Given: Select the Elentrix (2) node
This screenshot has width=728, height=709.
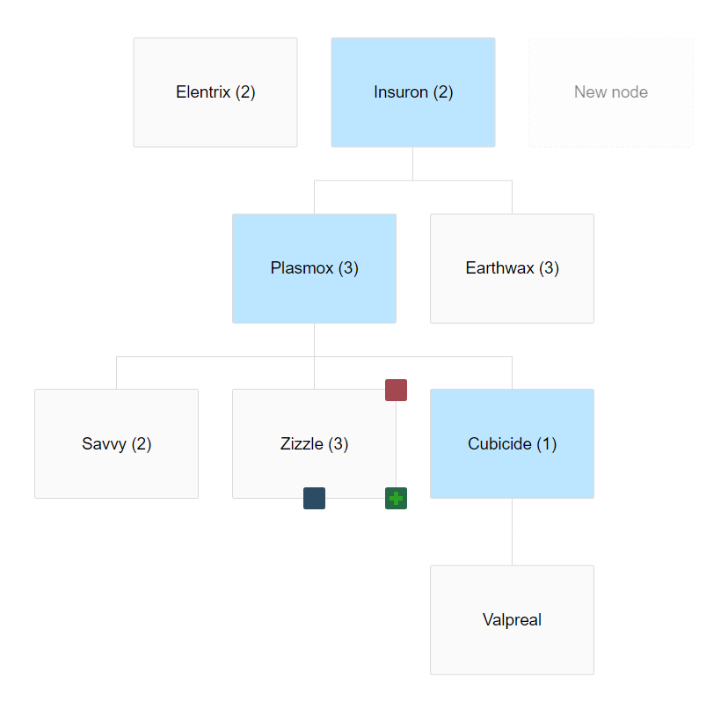Looking at the screenshot, I should 215,92.
